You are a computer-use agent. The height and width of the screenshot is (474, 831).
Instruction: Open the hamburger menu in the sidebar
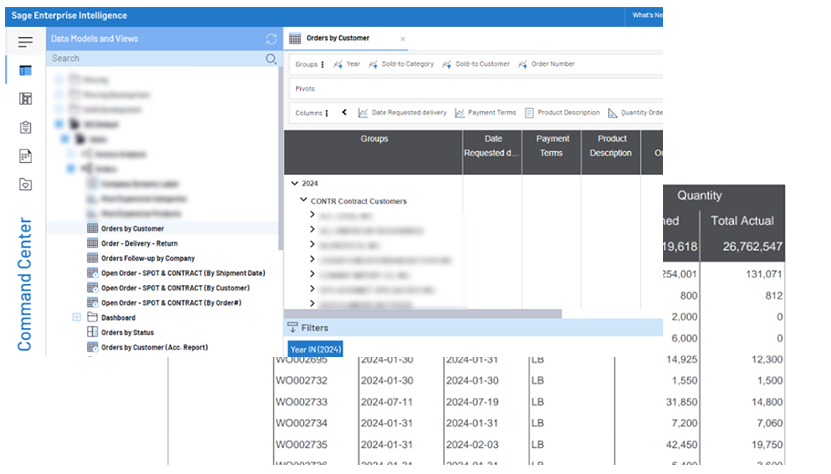coord(25,42)
